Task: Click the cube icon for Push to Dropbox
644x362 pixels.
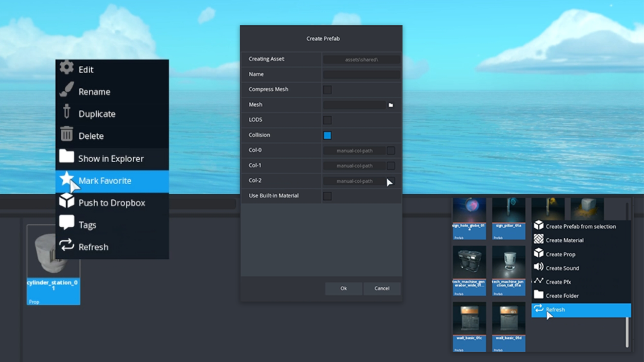Action: click(67, 202)
